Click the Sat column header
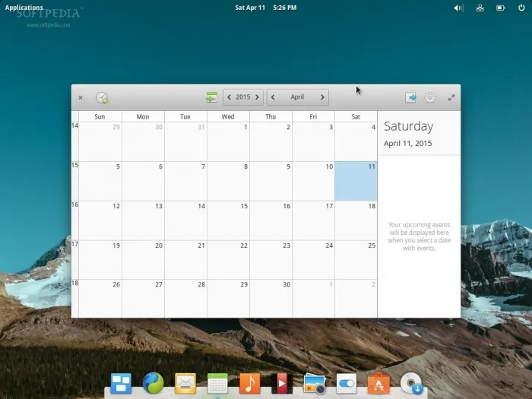Image resolution: width=532 pixels, height=399 pixels. 356,117
